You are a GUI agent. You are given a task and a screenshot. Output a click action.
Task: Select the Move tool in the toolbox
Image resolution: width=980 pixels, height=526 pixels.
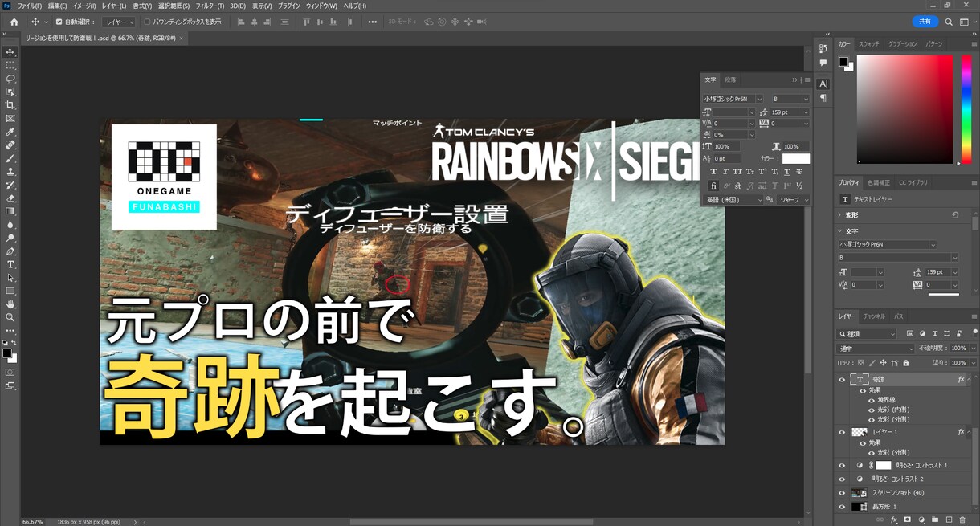tap(10, 52)
